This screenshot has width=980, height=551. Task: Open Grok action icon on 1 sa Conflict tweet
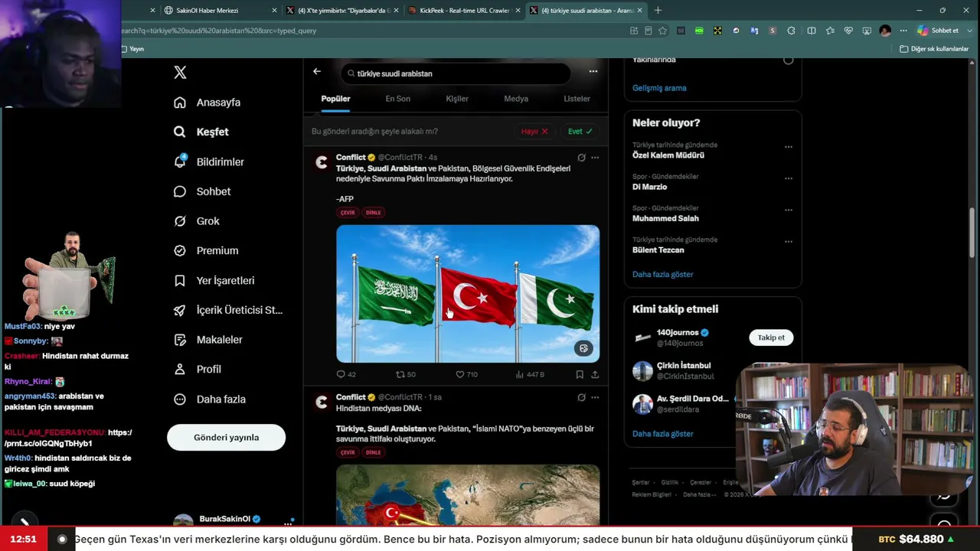pos(582,397)
